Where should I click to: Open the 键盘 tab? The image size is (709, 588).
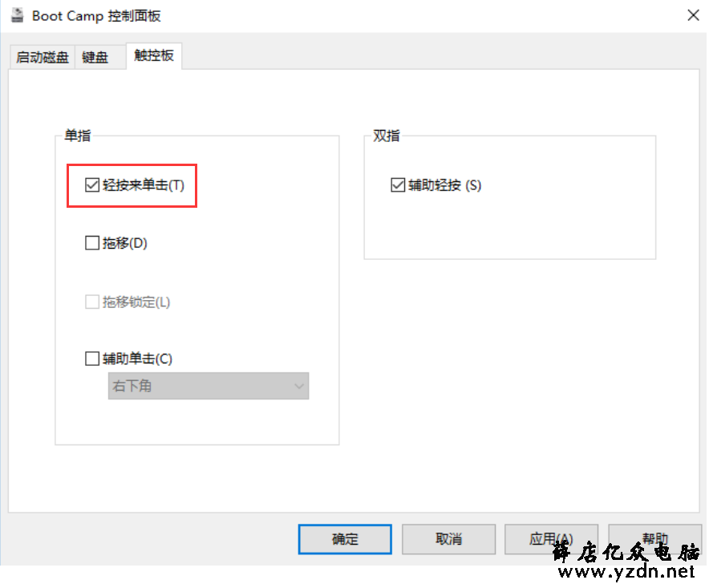tap(100, 57)
